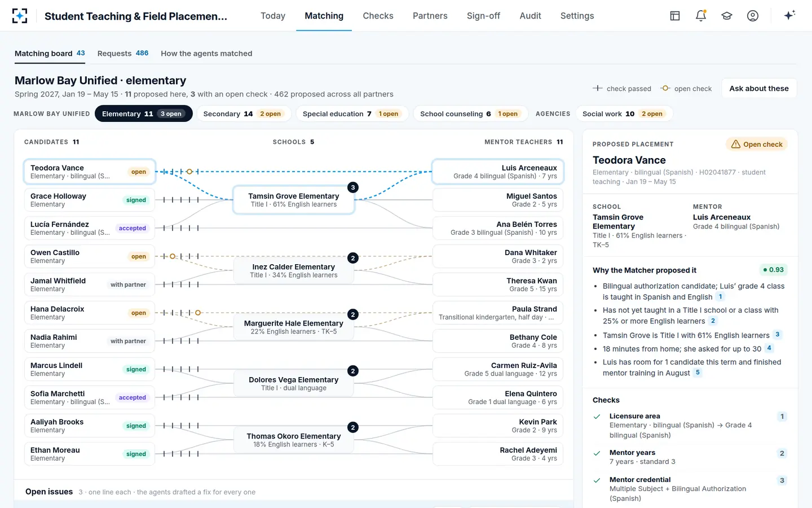Image resolution: width=812 pixels, height=508 pixels.
Task: Open the Audit tab
Action: [x=530, y=16]
